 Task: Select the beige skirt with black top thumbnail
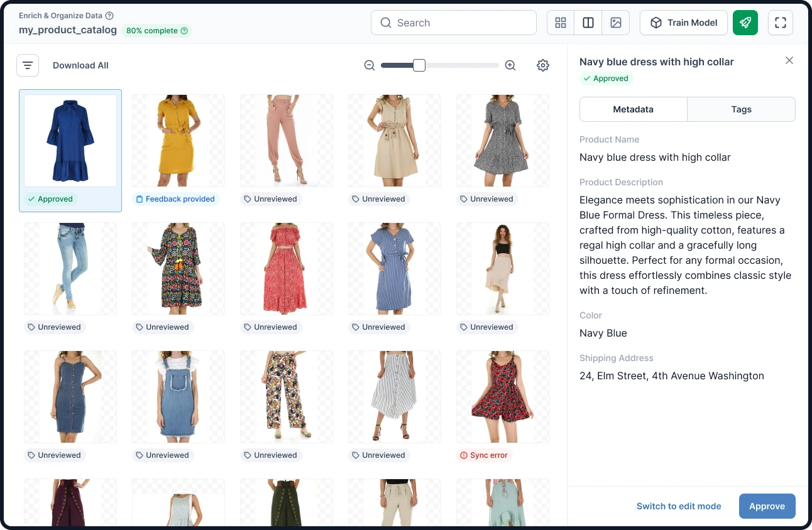503,269
